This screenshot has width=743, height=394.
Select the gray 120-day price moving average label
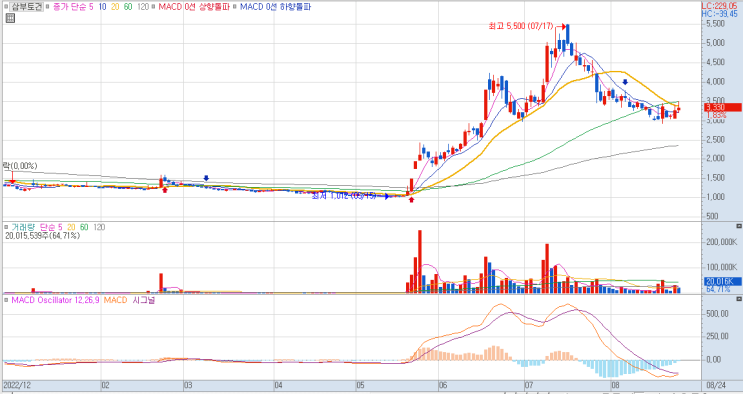(x=143, y=7)
